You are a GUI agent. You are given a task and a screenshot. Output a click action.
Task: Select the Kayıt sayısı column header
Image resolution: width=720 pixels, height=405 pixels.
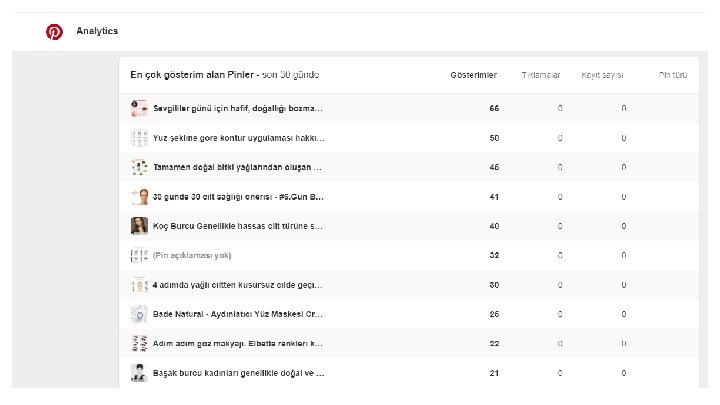[x=602, y=75]
